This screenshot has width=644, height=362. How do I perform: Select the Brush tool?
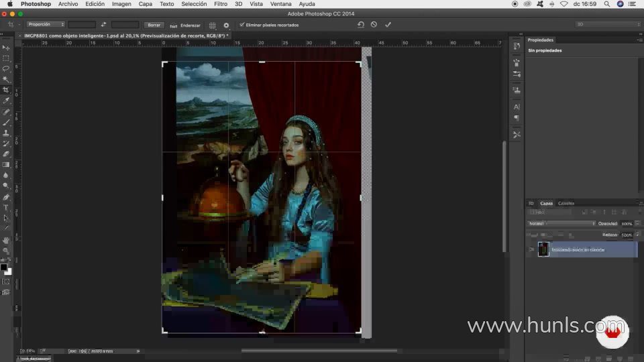click(x=6, y=122)
